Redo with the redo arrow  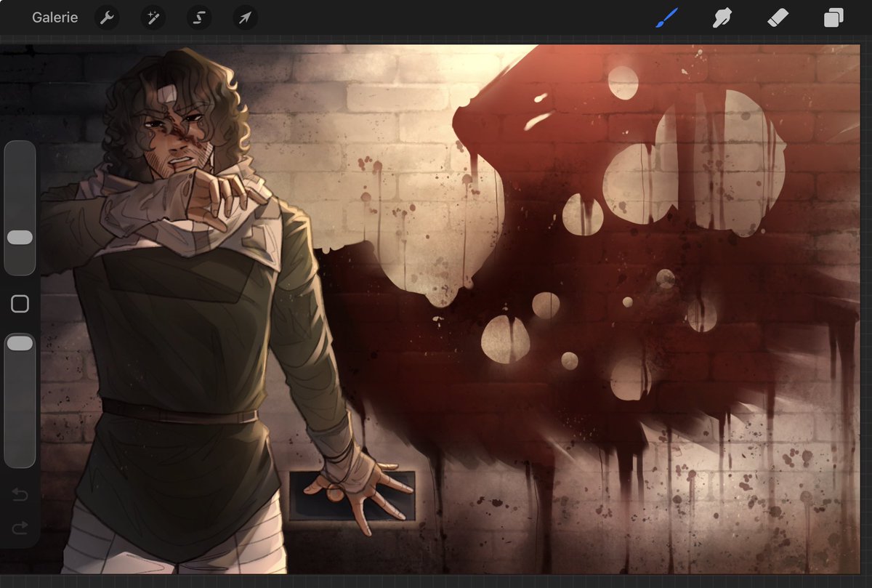click(20, 527)
